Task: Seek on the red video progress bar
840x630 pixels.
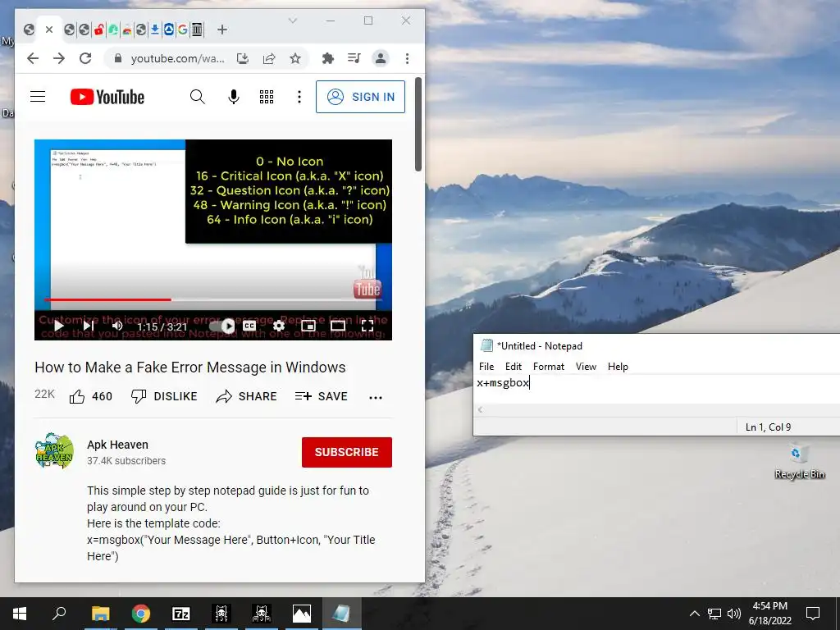Action: point(213,299)
